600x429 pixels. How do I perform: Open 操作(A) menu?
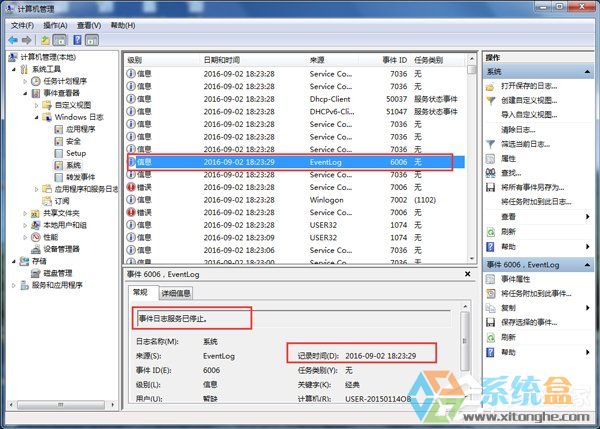pos(55,26)
